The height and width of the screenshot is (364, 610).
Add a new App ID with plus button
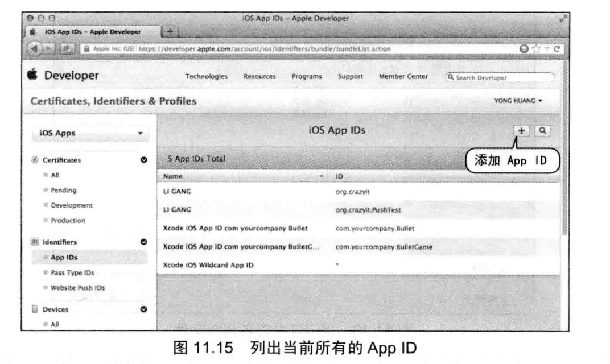521,131
